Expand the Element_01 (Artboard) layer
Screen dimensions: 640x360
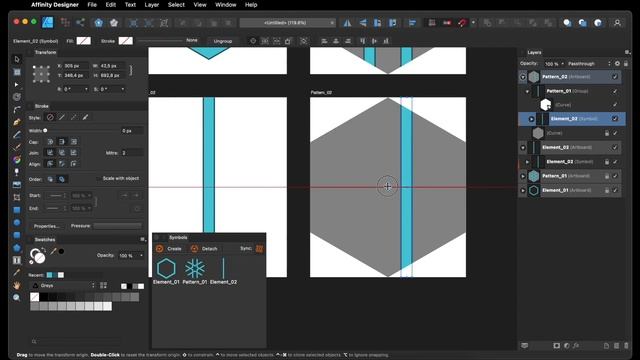[523, 190]
